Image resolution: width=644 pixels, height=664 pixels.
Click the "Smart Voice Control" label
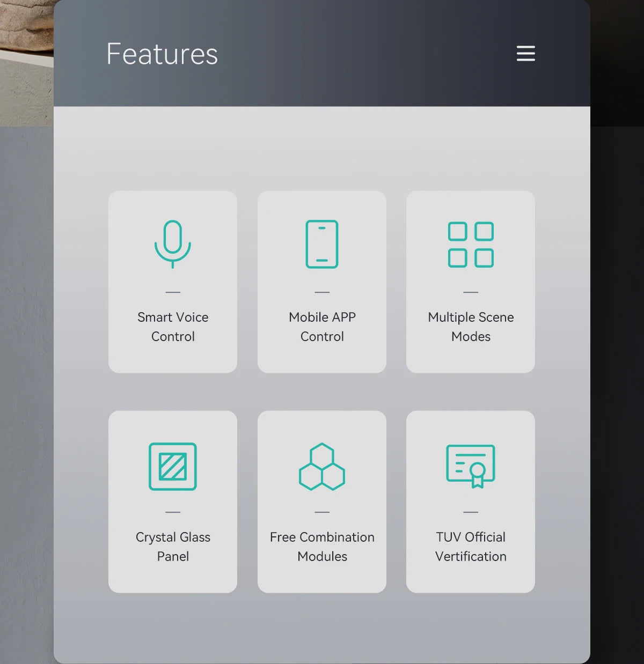click(173, 327)
